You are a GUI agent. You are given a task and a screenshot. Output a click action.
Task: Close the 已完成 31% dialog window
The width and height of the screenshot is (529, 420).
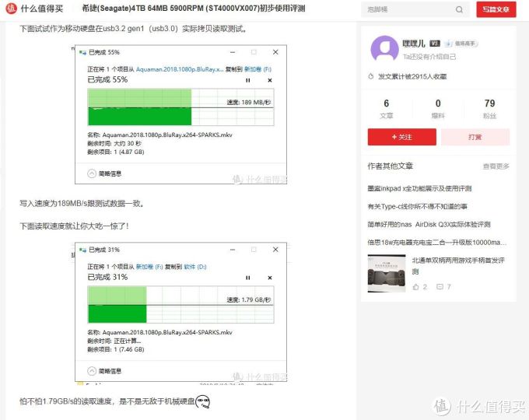point(275,250)
